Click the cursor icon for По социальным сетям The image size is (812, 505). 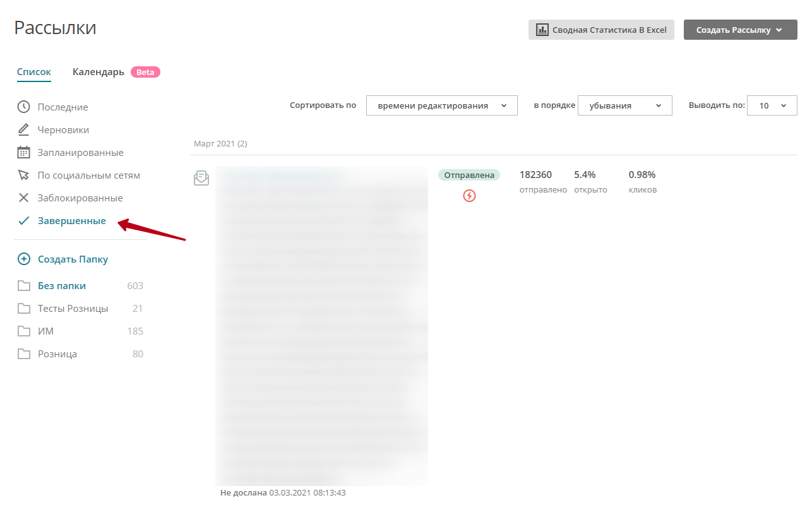tap(23, 175)
